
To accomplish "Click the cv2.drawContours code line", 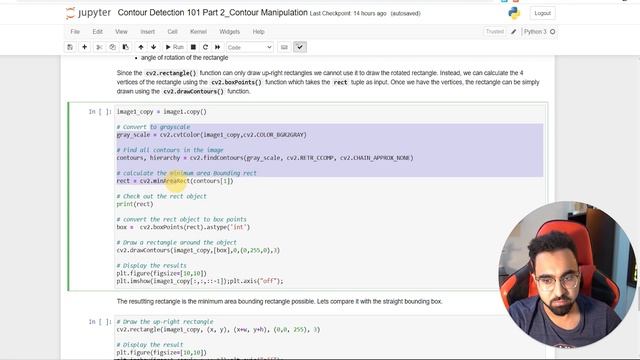I will 198,250.
